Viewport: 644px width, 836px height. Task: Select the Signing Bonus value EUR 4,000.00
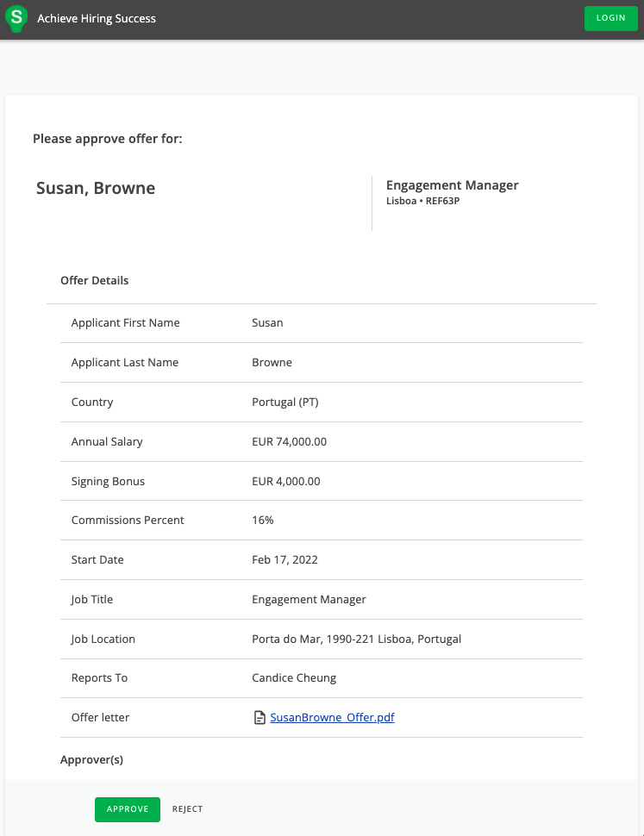[285, 482]
